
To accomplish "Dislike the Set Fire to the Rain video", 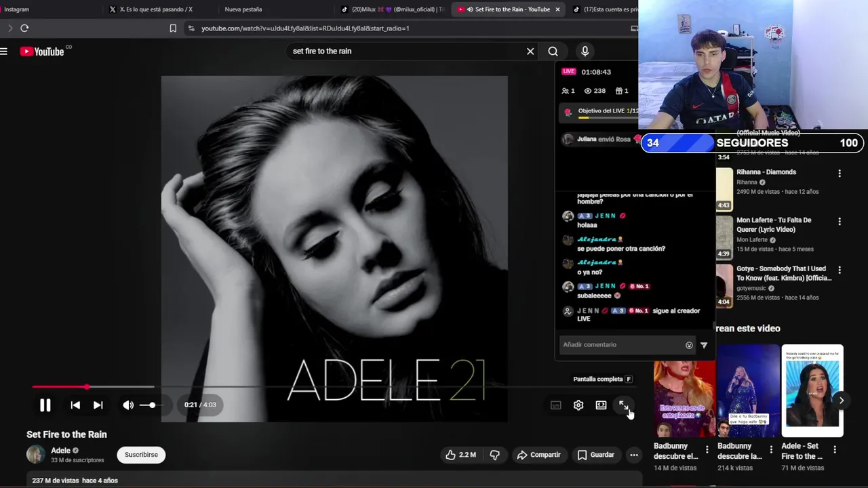I will point(495,455).
